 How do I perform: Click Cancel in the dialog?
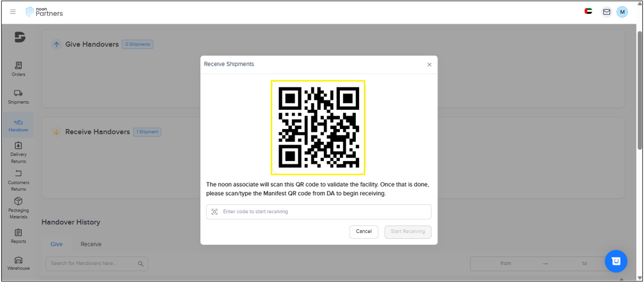point(364,232)
